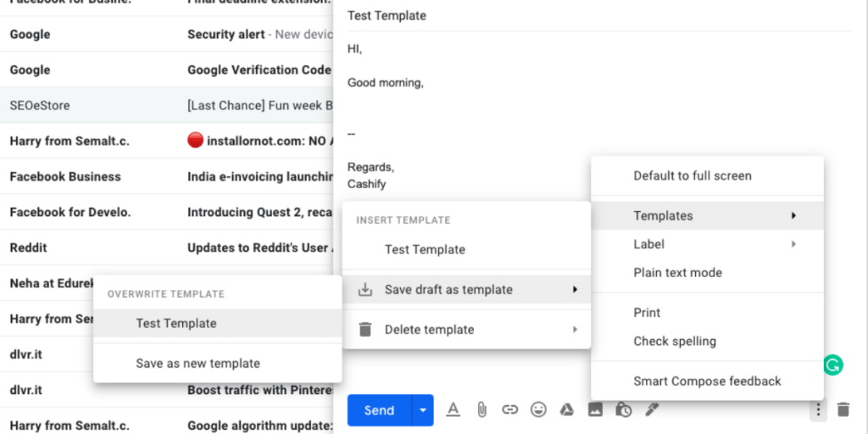Select Save draft as template
Viewport: 868px width, 434px height.
[x=466, y=290]
